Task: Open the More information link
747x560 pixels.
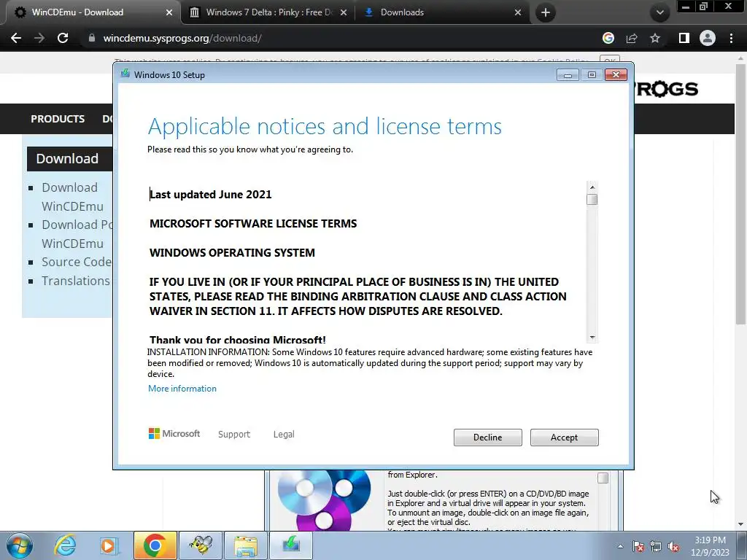Action: tap(182, 389)
